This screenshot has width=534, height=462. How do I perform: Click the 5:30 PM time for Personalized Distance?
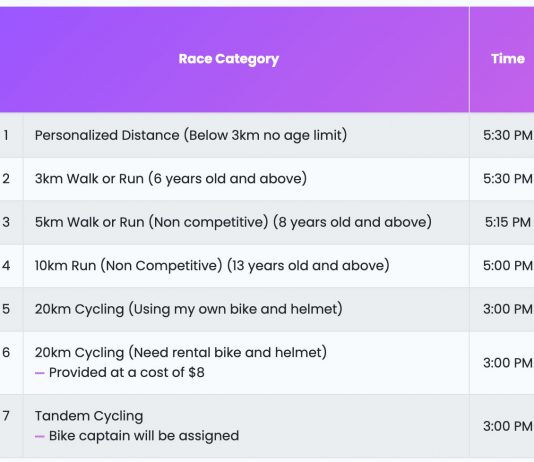(x=507, y=135)
